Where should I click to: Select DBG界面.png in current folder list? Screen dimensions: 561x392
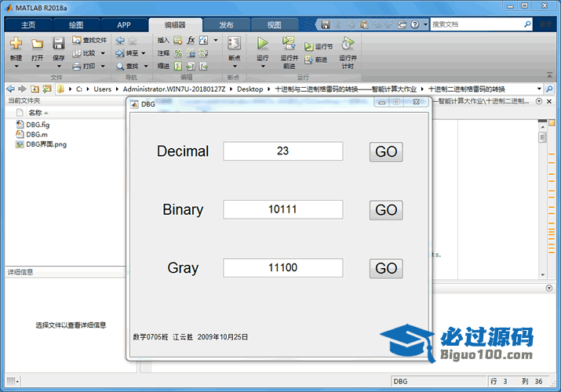pyautogui.click(x=46, y=144)
